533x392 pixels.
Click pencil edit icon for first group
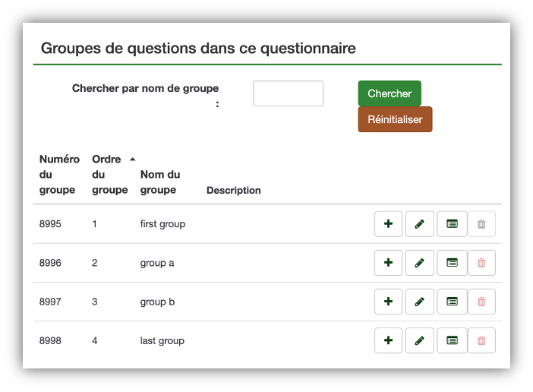(x=419, y=223)
